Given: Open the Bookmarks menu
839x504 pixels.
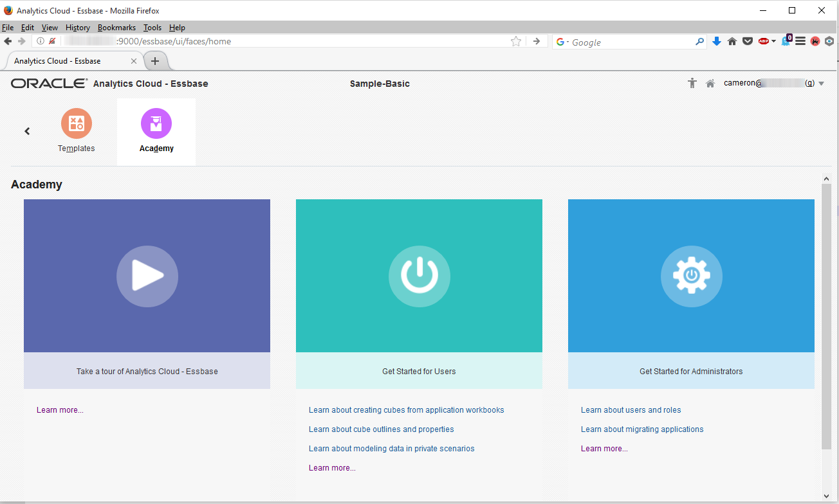Looking at the screenshot, I should [116, 28].
